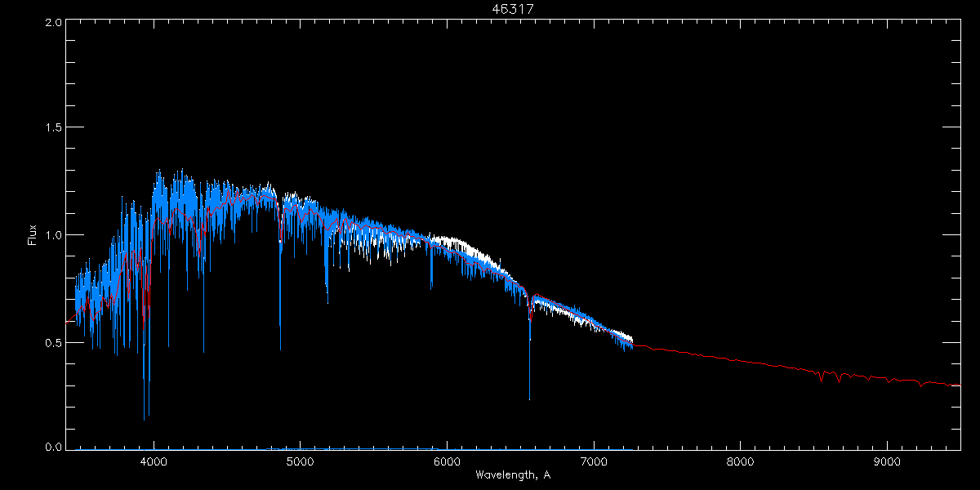This screenshot has height=490, width=980.
Task: Click the 7000 x-axis tick label
Action: (594, 461)
